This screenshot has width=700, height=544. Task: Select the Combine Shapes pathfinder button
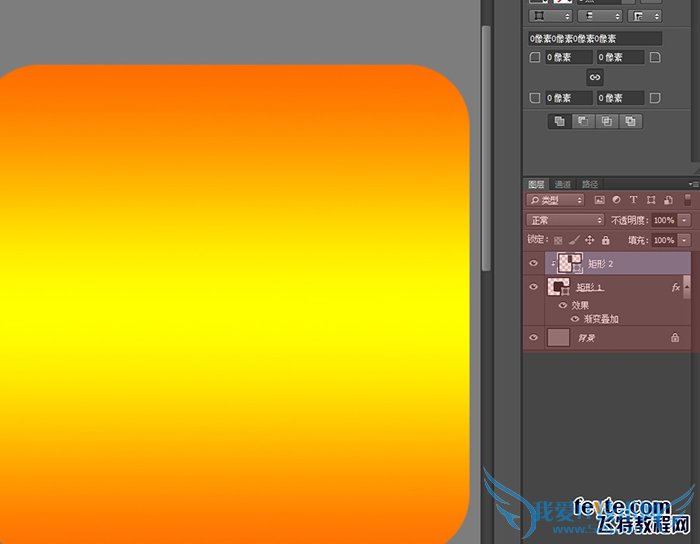(559, 121)
